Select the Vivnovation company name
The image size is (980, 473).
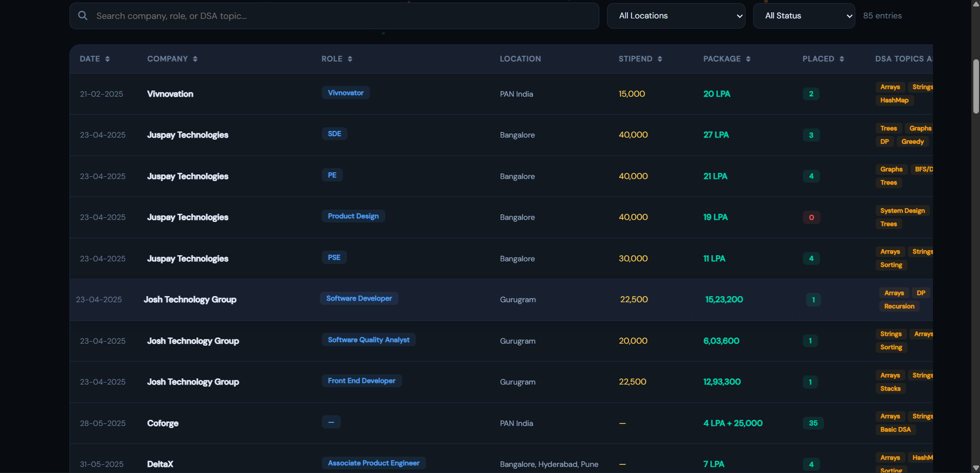point(170,94)
